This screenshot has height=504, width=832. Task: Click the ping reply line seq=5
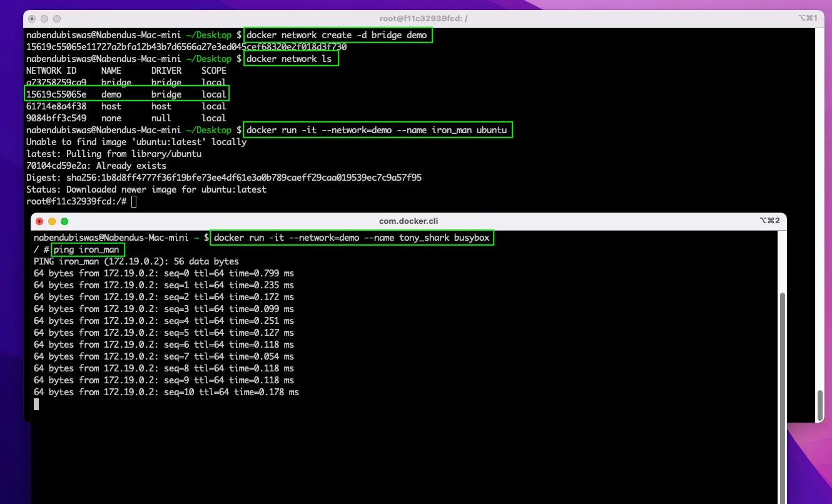(x=164, y=333)
